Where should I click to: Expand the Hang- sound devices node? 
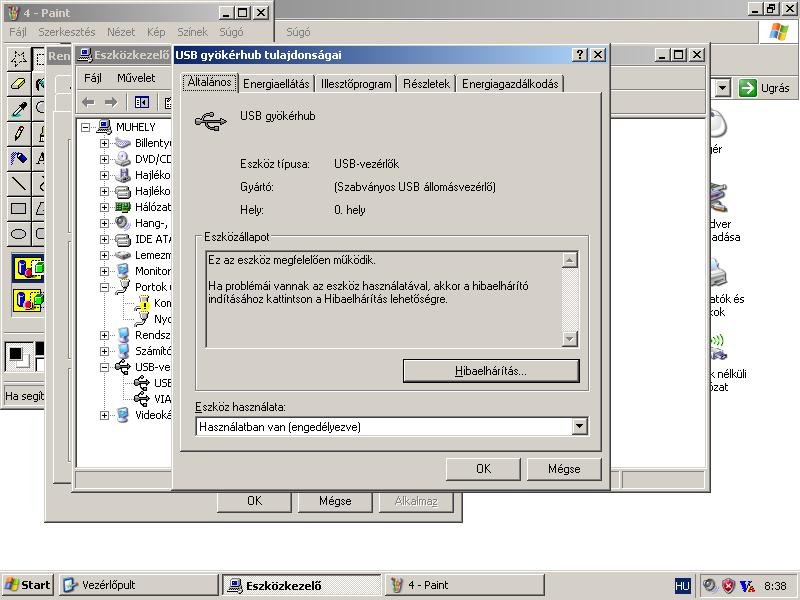click(x=105, y=223)
